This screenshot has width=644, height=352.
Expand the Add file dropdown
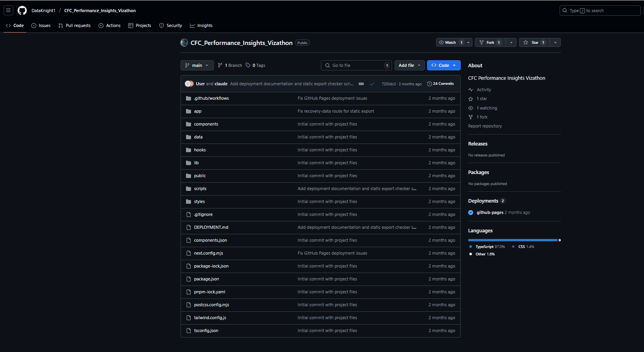tap(409, 65)
